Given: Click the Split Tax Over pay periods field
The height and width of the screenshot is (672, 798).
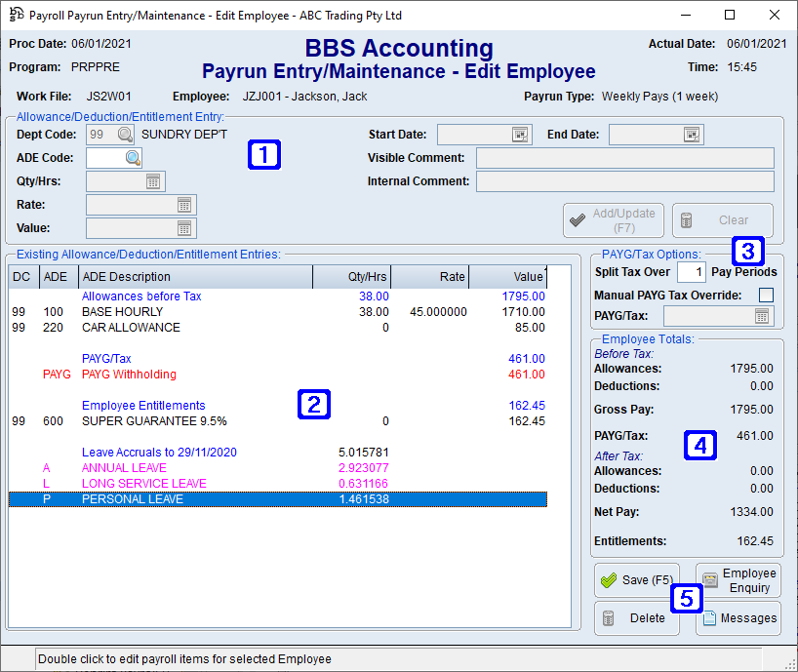Looking at the screenshot, I should point(692,271).
